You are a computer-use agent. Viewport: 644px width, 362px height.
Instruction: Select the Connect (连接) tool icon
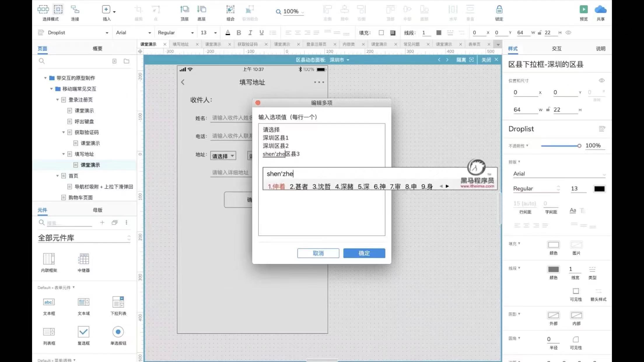pyautogui.click(x=75, y=10)
